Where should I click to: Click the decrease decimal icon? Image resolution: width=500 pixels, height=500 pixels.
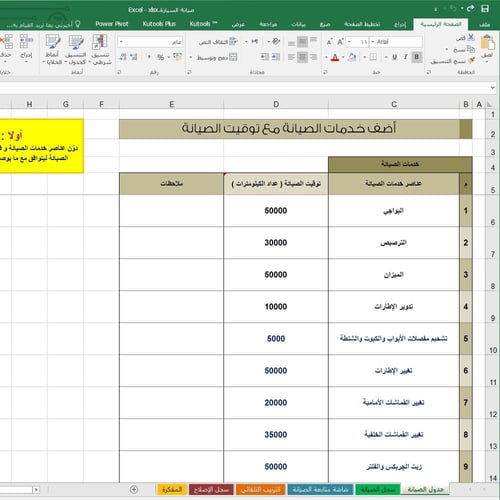123,57
